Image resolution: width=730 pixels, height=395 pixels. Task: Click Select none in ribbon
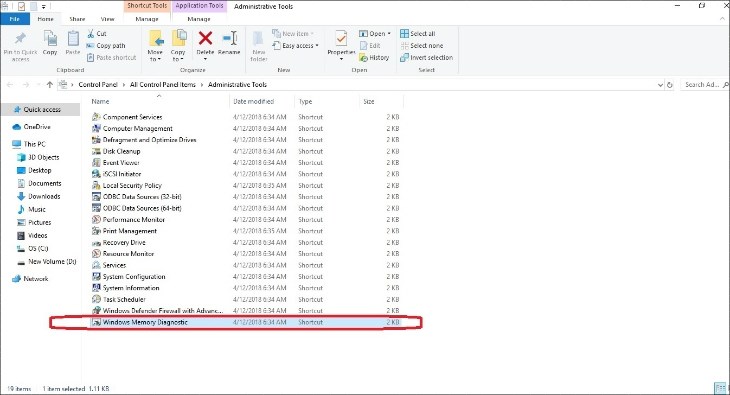[x=422, y=46]
